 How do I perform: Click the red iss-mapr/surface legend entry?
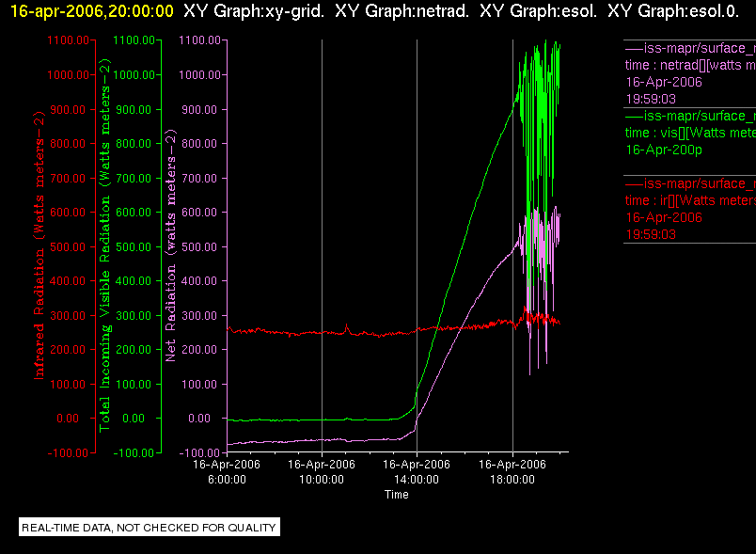(690, 183)
